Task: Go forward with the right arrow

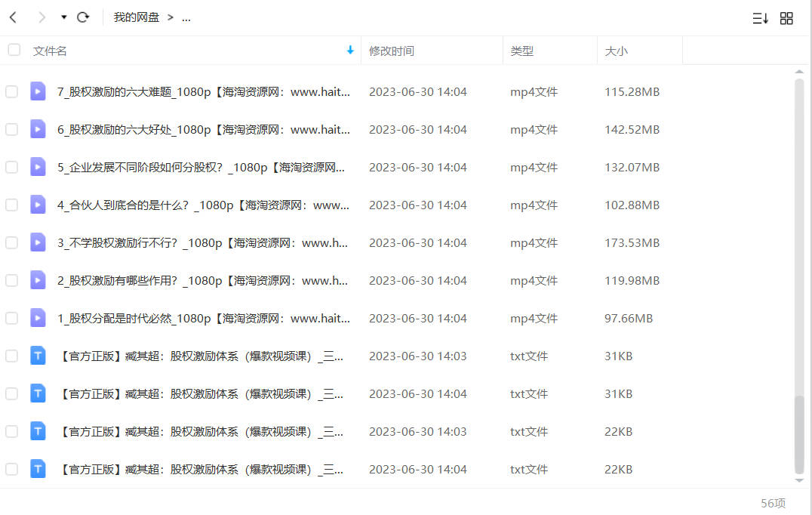Action: pos(42,17)
